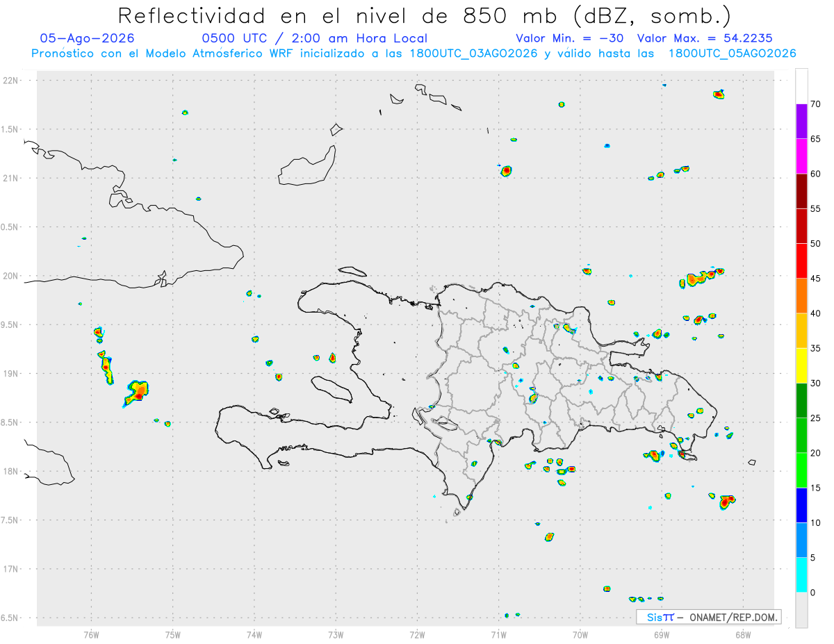Click the '45' colorbar scale label
Image resolution: width=834 pixels, height=644 pixels.
click(x=815, y=279)
